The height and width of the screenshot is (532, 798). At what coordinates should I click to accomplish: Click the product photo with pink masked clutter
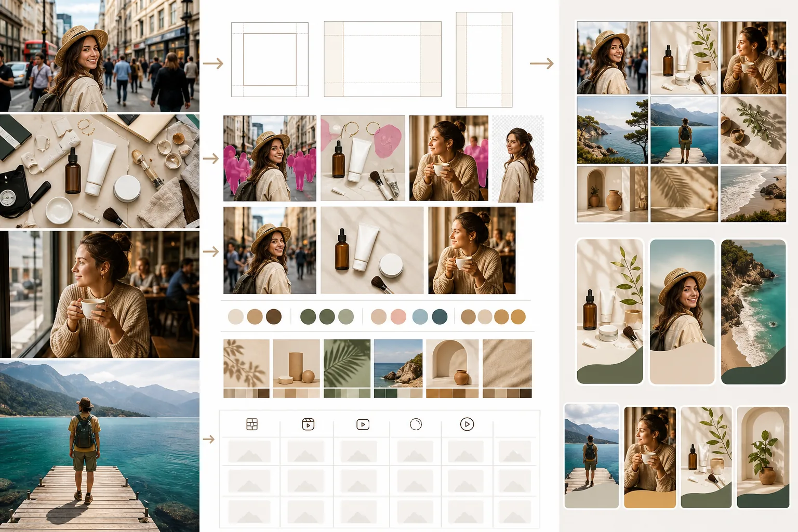(363, 158)
